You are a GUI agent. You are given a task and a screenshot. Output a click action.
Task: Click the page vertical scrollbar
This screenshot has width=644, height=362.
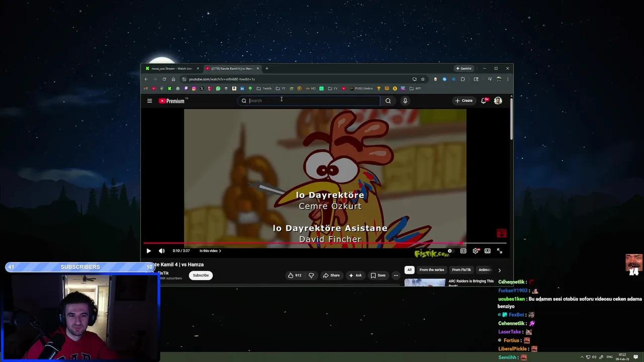(511, 119)
